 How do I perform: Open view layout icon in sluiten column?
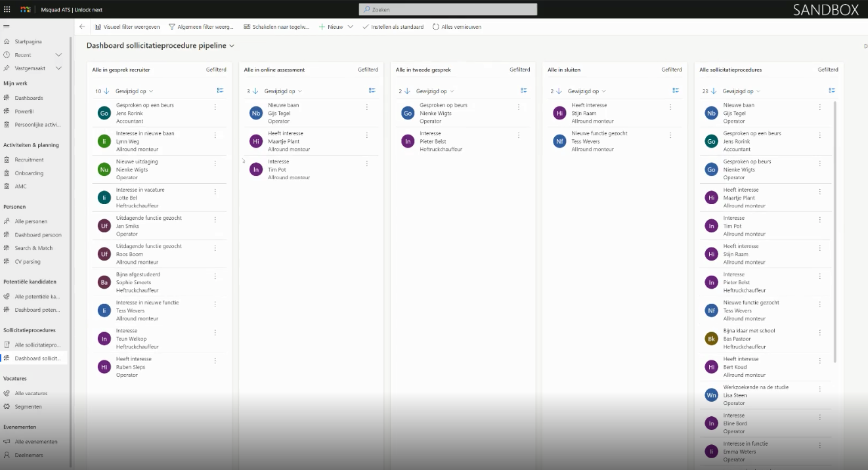point(676,91)
